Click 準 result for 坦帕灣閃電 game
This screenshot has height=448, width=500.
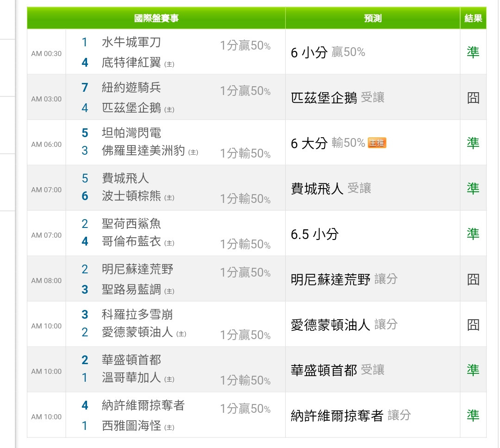pos(473,143)
